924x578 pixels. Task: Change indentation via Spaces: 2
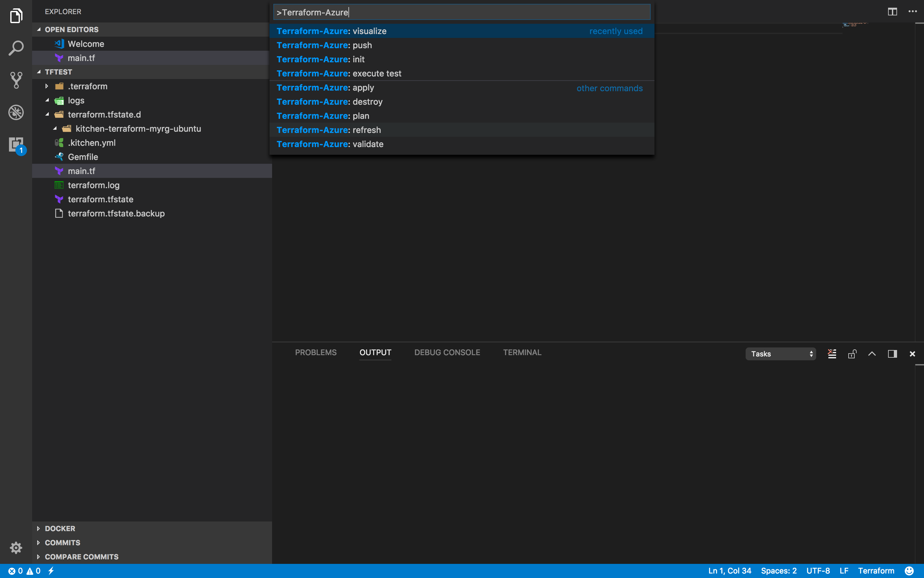point(779,571)
